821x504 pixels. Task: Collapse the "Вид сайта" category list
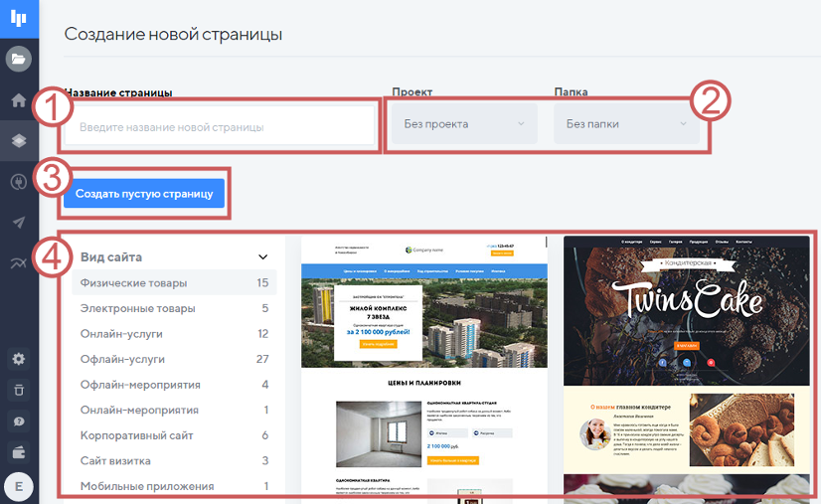coord(263,256)
